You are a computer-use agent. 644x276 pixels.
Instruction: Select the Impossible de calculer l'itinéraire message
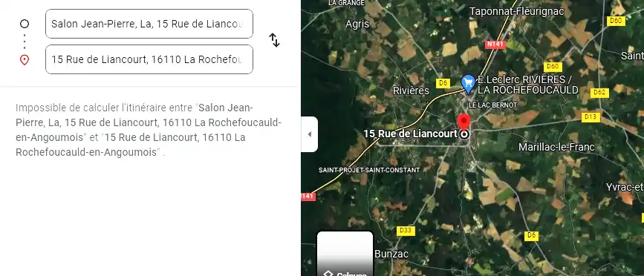point(149,130)
